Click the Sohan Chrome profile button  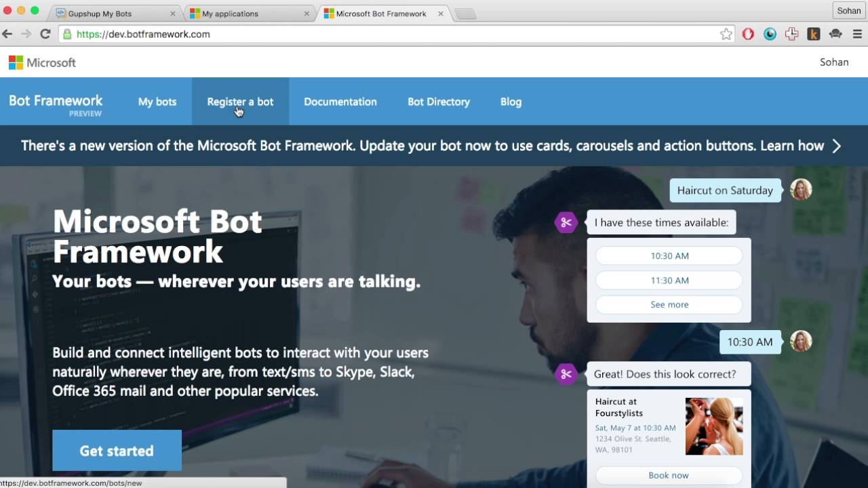coord(848,11)
